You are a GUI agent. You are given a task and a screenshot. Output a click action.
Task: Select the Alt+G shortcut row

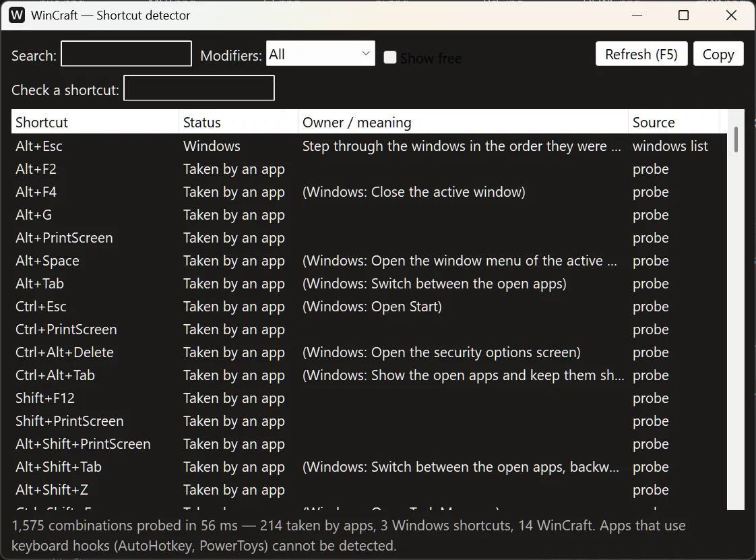click(369, 215)
